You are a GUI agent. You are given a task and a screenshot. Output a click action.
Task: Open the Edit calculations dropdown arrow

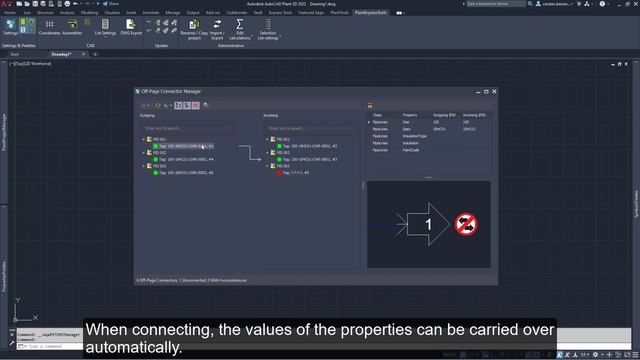coord(252,37)
